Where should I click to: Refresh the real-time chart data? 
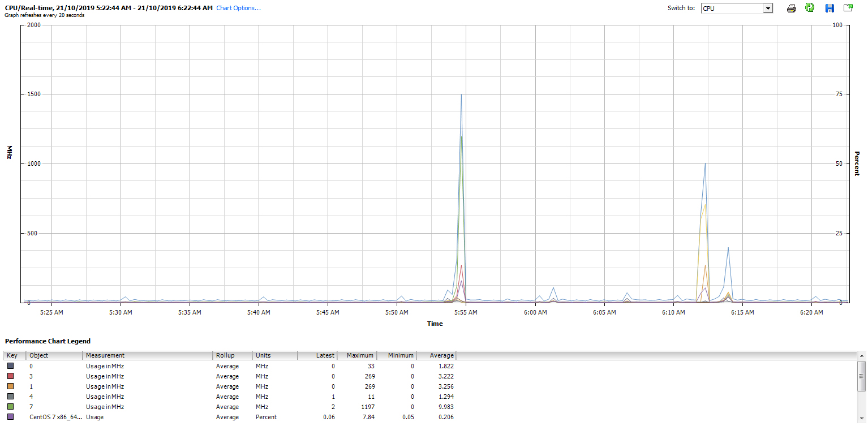tap(809, 8)
